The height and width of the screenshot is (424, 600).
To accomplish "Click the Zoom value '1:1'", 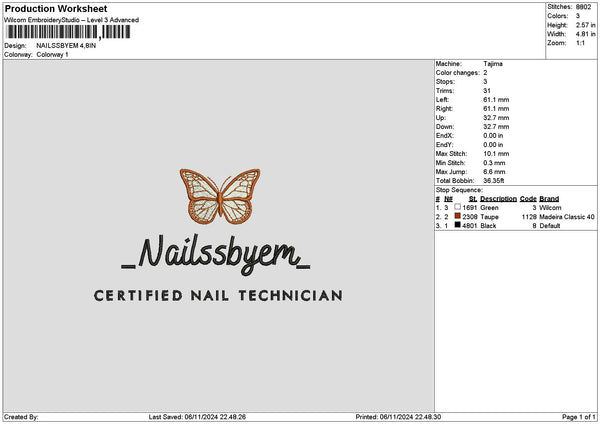I will (x=580, y=43).
